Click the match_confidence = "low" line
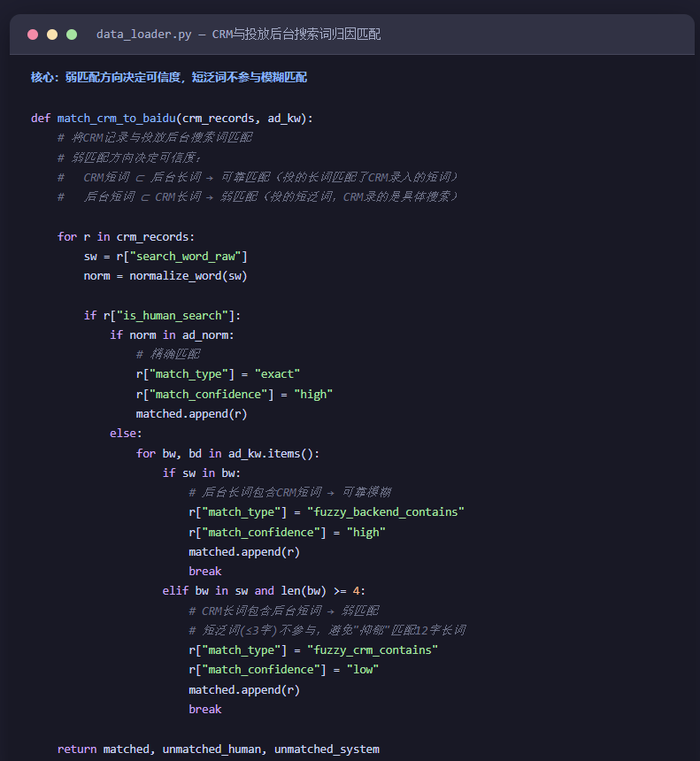Screen dimensions: 700x761 coord(283,670)
